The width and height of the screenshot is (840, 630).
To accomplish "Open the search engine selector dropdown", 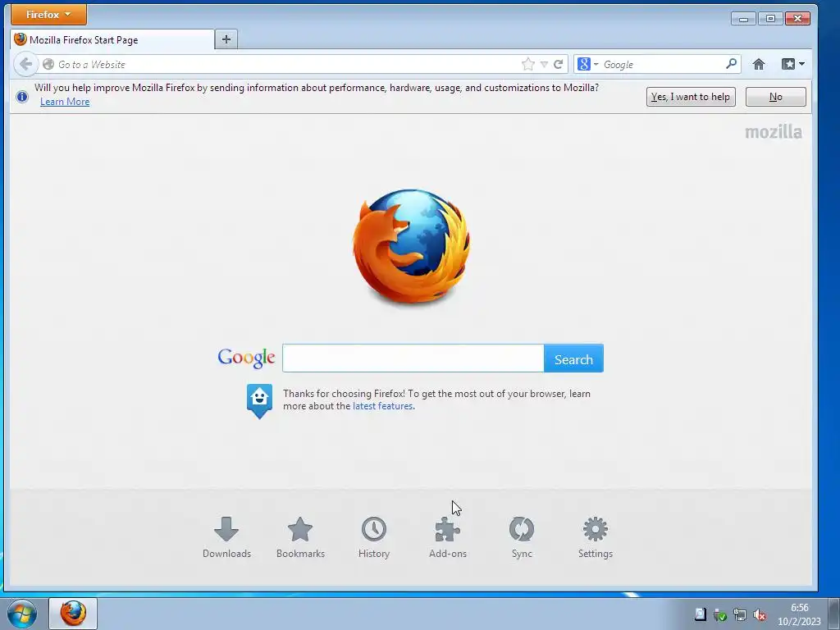I will tap(587, 64).
